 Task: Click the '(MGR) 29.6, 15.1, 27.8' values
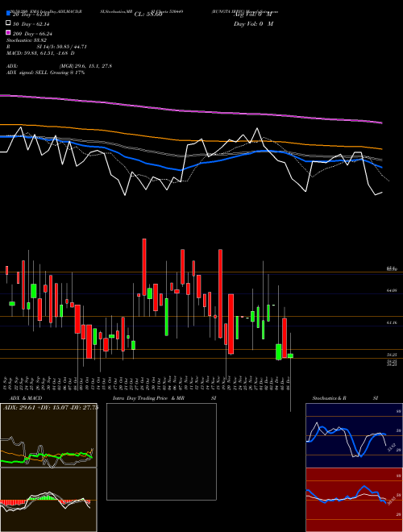coord(85,66)
